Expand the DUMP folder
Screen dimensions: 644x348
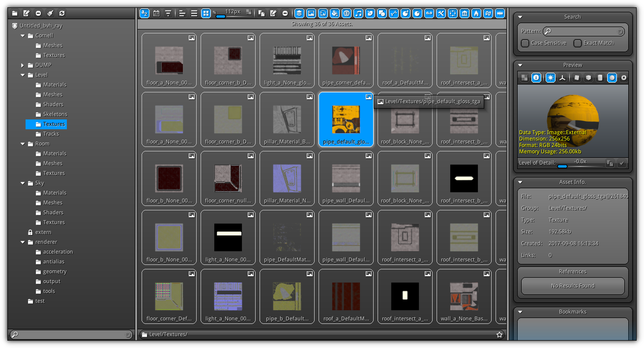[23, 65]
